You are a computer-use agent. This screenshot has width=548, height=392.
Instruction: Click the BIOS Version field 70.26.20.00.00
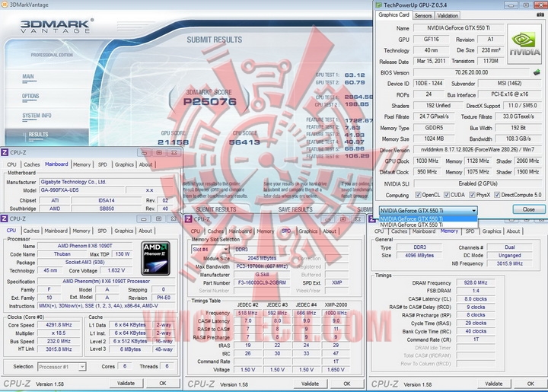point(471,72)
